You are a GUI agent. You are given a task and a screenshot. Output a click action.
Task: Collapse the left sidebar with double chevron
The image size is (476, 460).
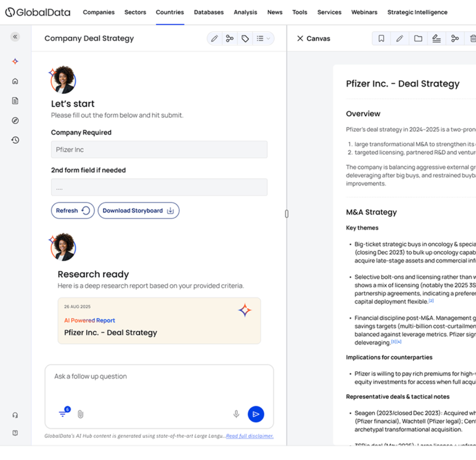click(x=15, y=37)
